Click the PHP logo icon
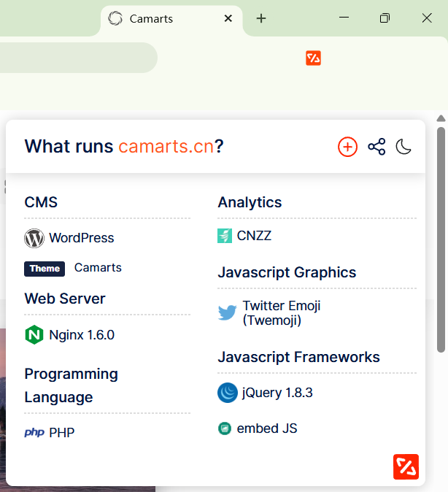 [x=34, y=432]
